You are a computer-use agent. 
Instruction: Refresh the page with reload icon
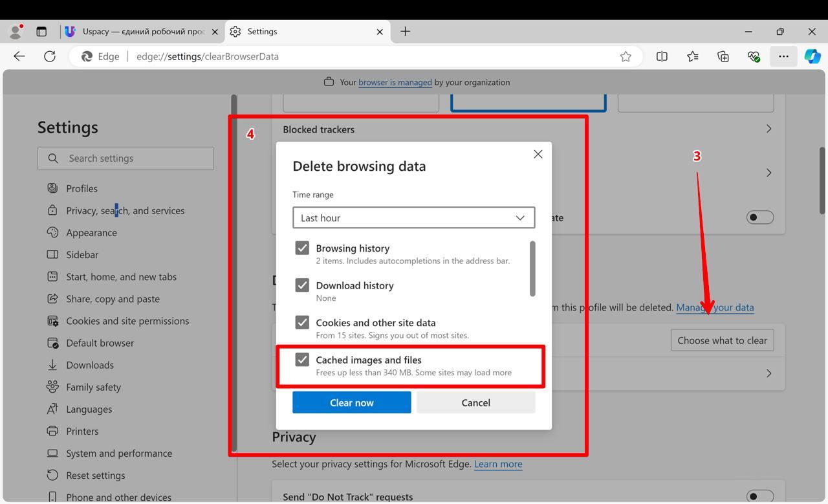pyautogui.click(x=50, y=56)
